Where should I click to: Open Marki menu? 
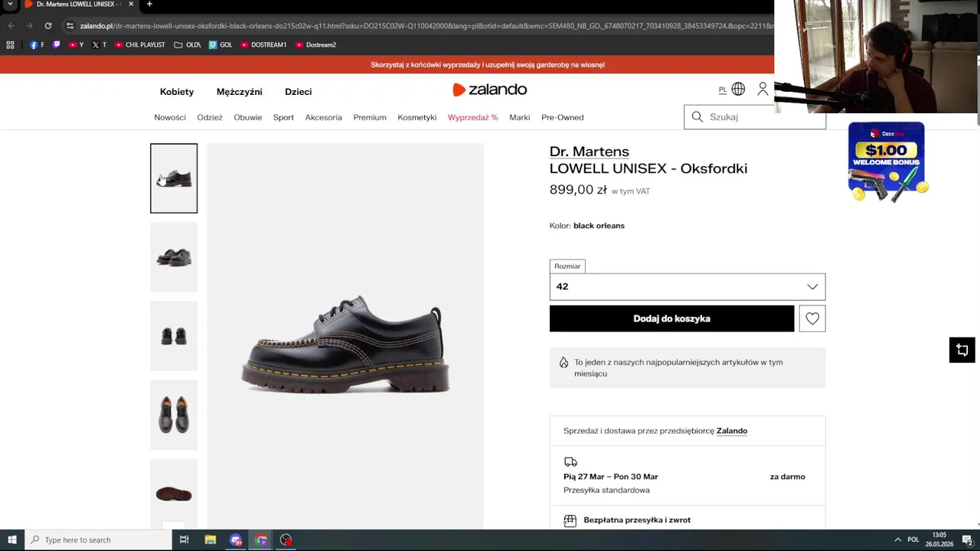tap(520, 117)
